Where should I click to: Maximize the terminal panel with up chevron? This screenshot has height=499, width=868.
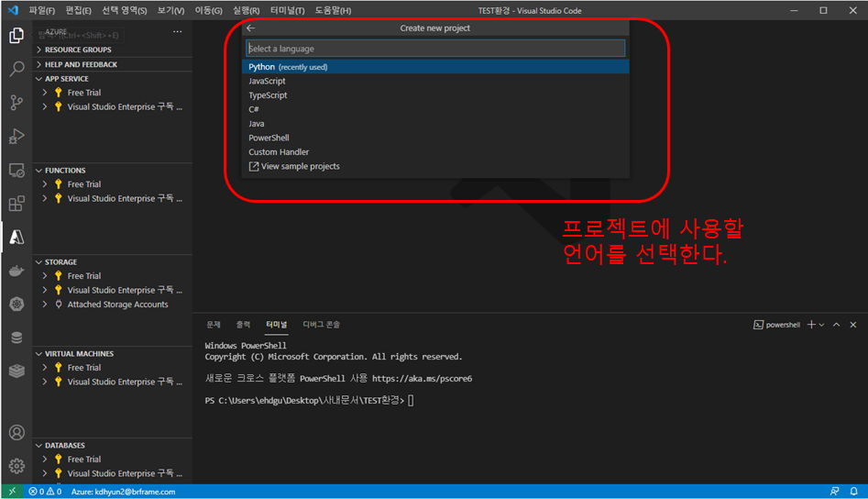[x=837, y=325]
